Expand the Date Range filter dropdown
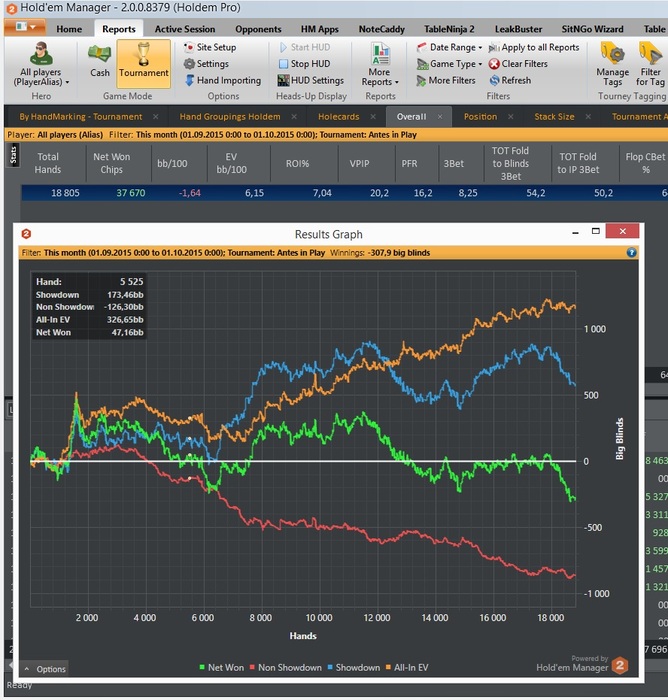Viewport: 668px width, 700px height. click(x=449, y=47)
